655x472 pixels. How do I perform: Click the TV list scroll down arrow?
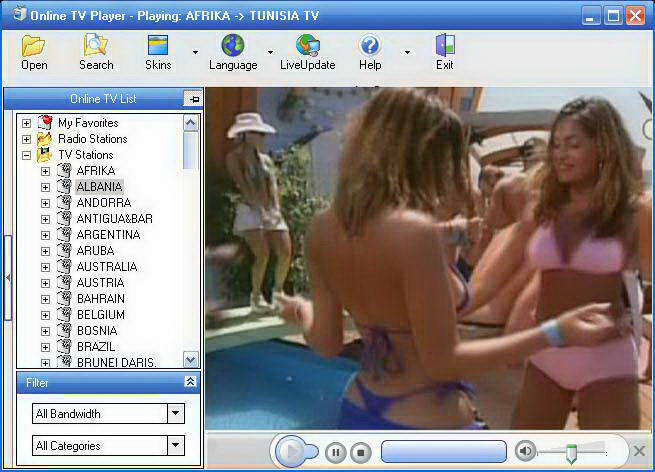pyautogui.click(x=190, y=360)
